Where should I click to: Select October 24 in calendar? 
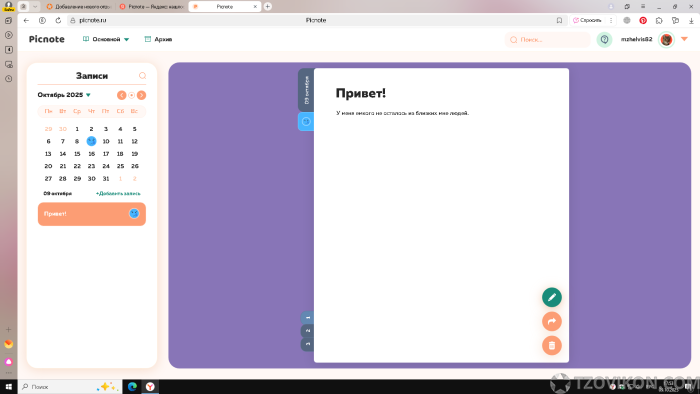(x=106, y=166)
